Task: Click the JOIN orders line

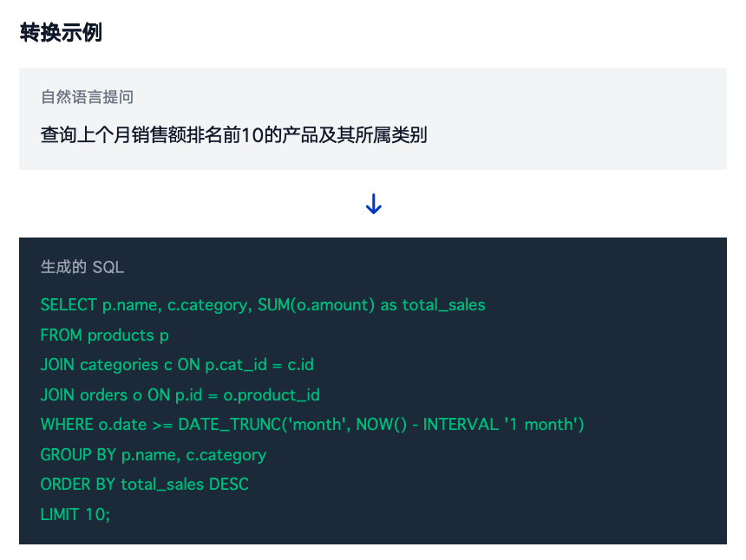Action: tap(180, 395)
